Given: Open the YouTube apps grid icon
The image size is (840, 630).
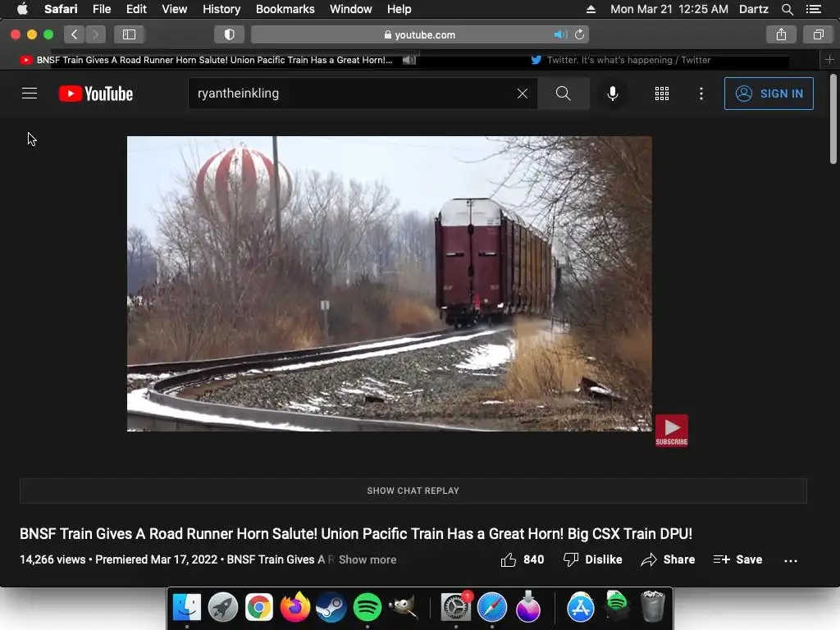Looking at the screenshot, I should (662, 94).
